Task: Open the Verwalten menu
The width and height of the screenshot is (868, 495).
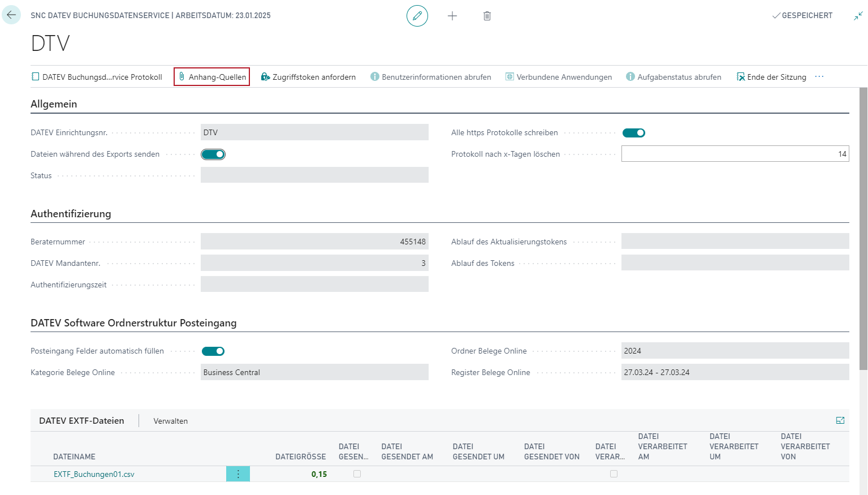Action: point(170,421)
